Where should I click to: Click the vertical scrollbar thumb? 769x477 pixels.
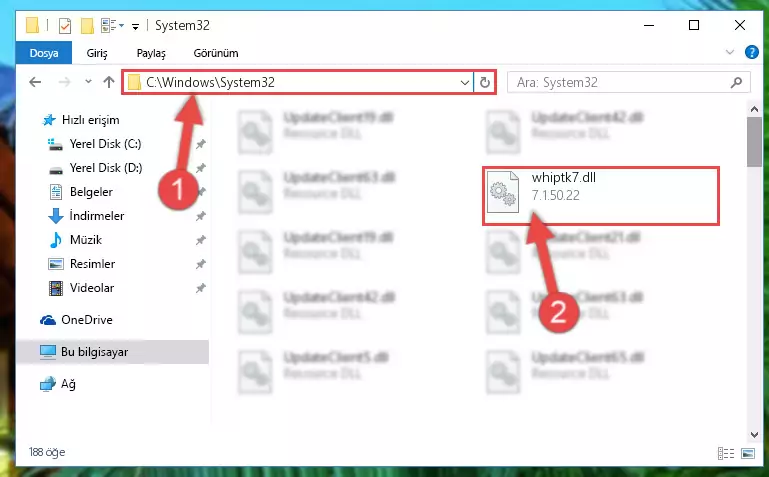coord(754,142)
